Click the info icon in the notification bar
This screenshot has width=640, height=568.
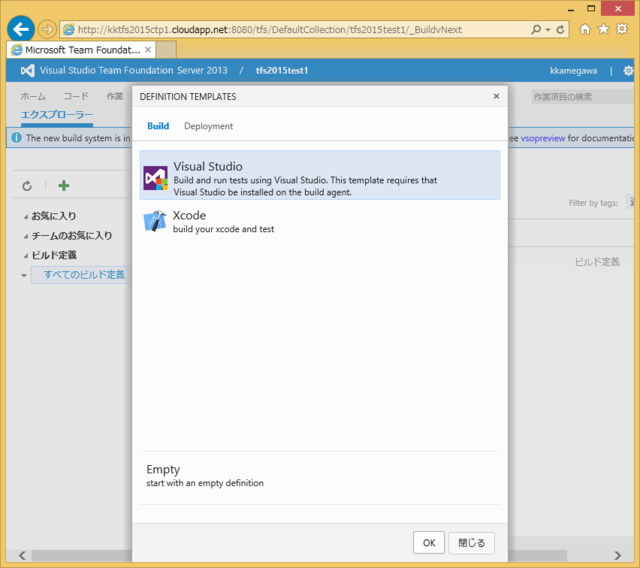[17, 138]
